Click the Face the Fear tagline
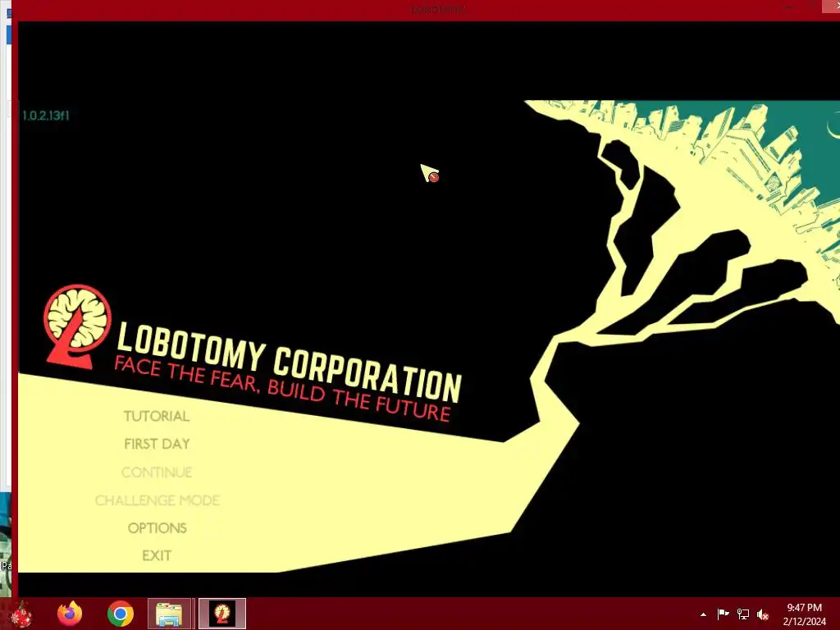Screen dimensions: 840x630 click(x=282, y=389)
